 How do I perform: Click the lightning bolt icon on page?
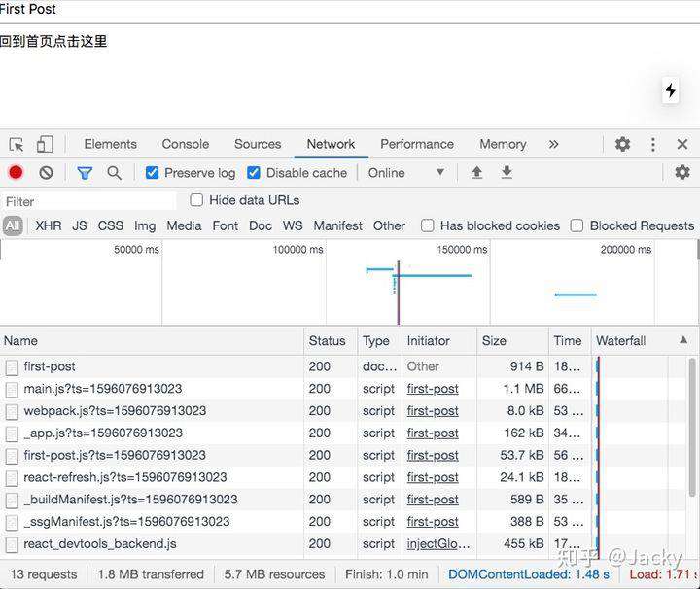coord(670,90)
